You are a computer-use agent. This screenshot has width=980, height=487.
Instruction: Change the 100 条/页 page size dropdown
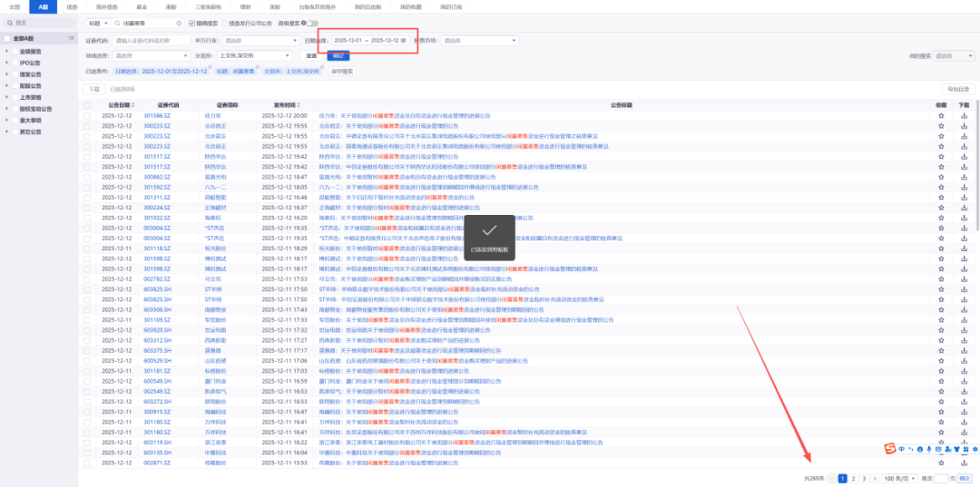point(898,478)
